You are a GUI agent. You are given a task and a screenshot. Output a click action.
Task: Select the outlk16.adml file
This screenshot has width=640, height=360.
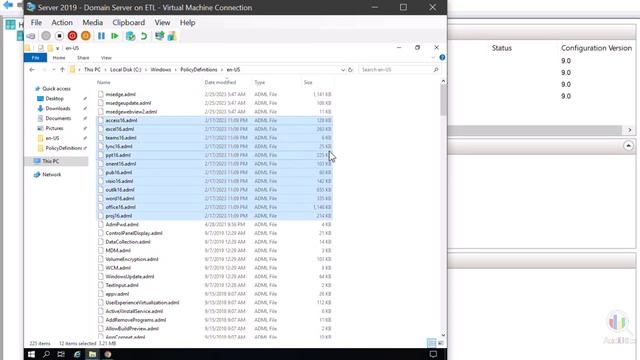120,190
